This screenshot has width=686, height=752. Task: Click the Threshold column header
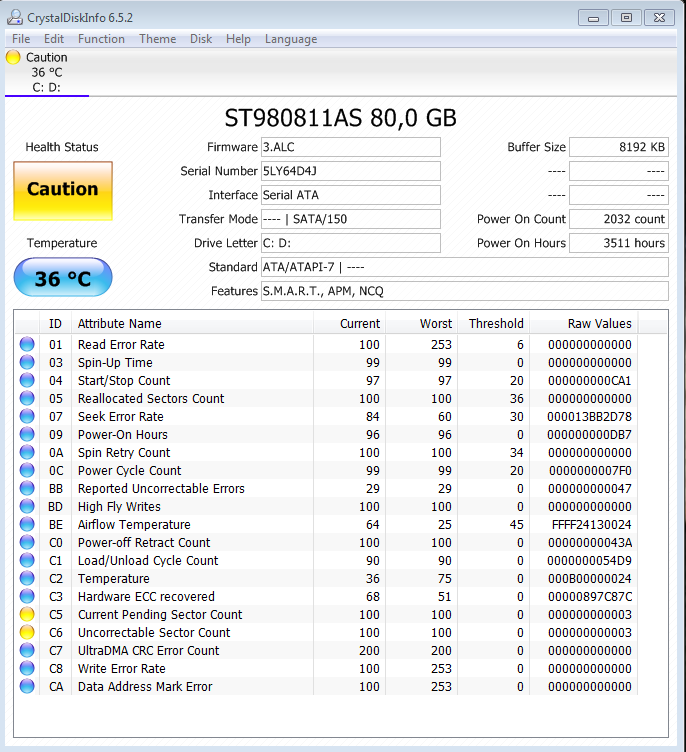coord(494,324)
